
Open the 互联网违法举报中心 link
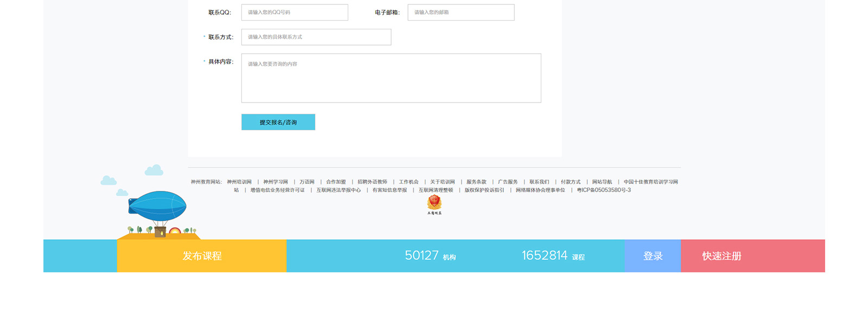pos(339,190)
